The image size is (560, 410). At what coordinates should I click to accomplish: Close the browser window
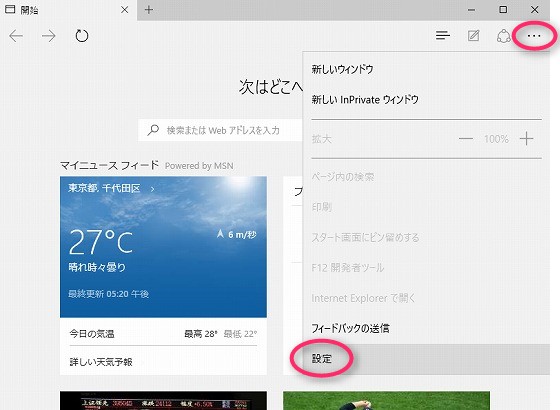[x=534, y=10]
